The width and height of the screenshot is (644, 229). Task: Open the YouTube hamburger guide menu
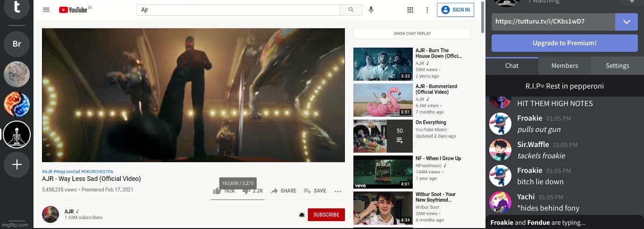coord(46,9)
